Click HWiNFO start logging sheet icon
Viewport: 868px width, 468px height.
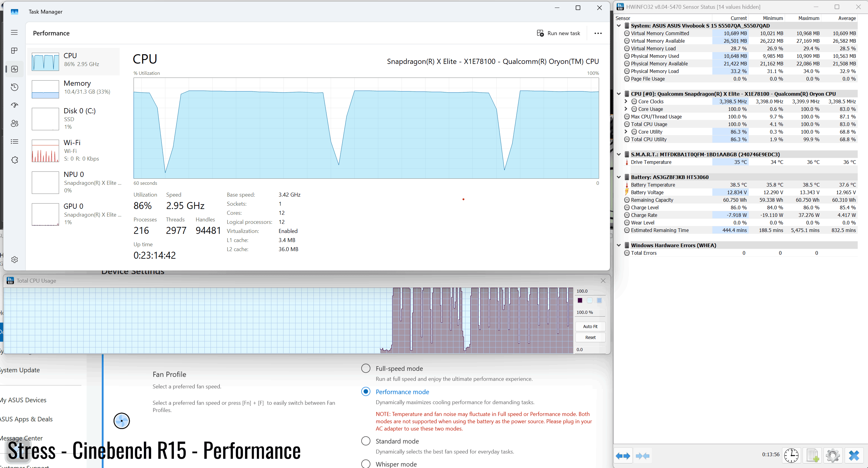point(812,456)
